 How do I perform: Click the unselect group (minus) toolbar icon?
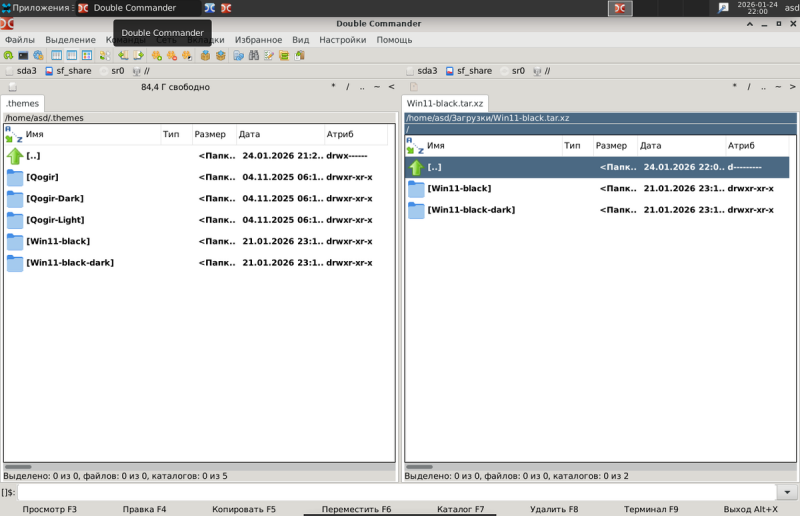[172, 56]
